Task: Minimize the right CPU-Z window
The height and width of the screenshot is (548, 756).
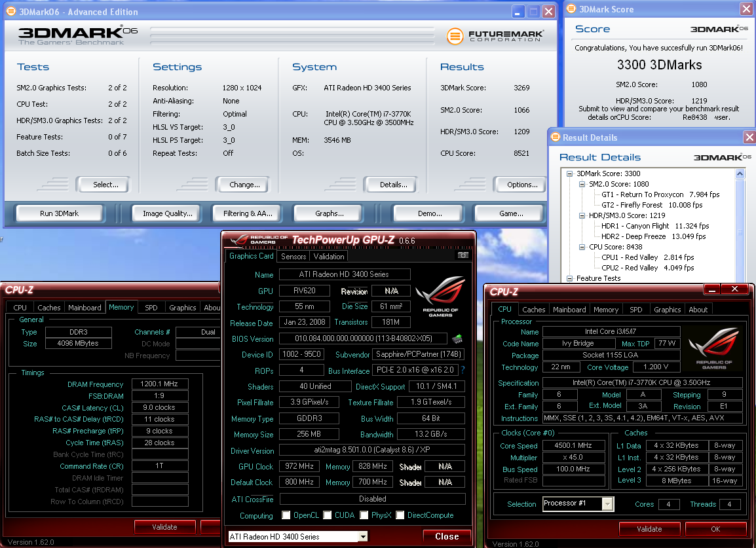Action: [711, 289]
